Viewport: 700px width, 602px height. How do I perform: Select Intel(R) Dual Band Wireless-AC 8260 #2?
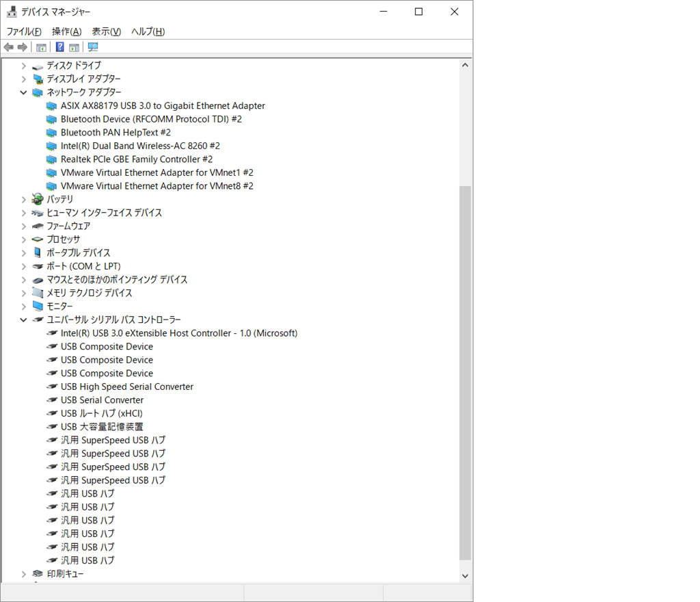point(140,146)
